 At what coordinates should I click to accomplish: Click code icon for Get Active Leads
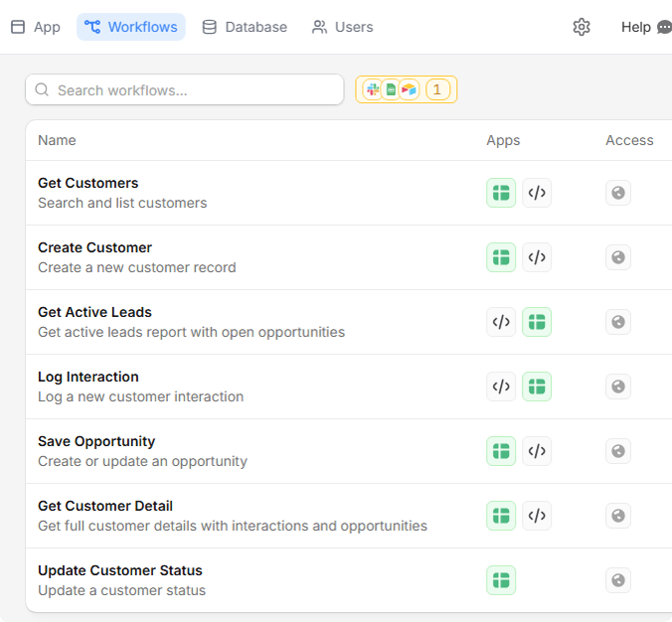tap(501, 322)
